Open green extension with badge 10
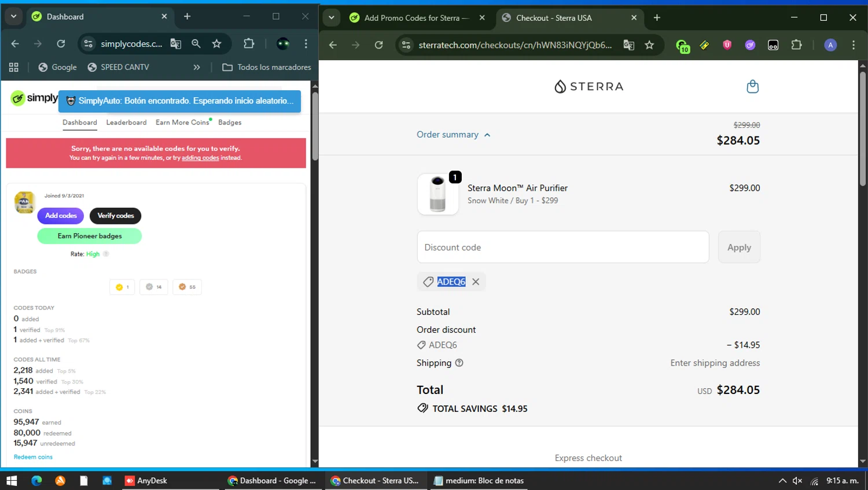 (x=682, y=45)
